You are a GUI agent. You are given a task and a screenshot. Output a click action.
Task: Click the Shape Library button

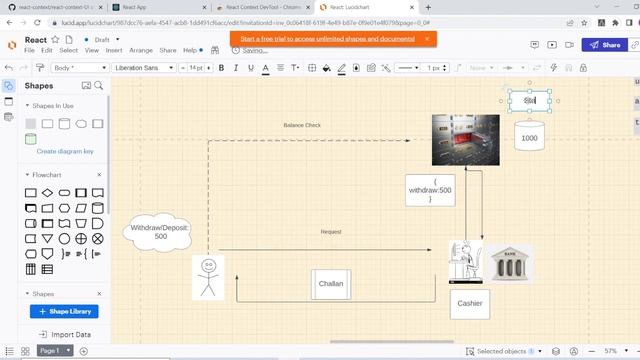click(x=64, y=311)
